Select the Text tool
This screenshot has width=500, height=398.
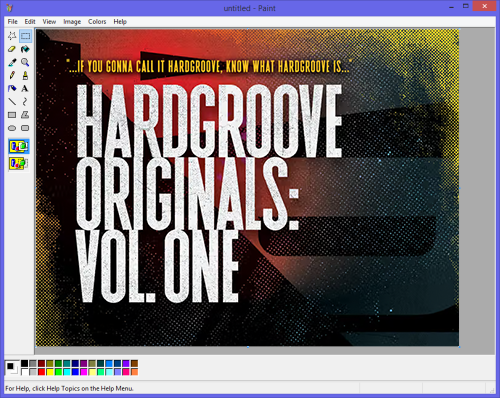pyautogui.click(x=25, y=89)
